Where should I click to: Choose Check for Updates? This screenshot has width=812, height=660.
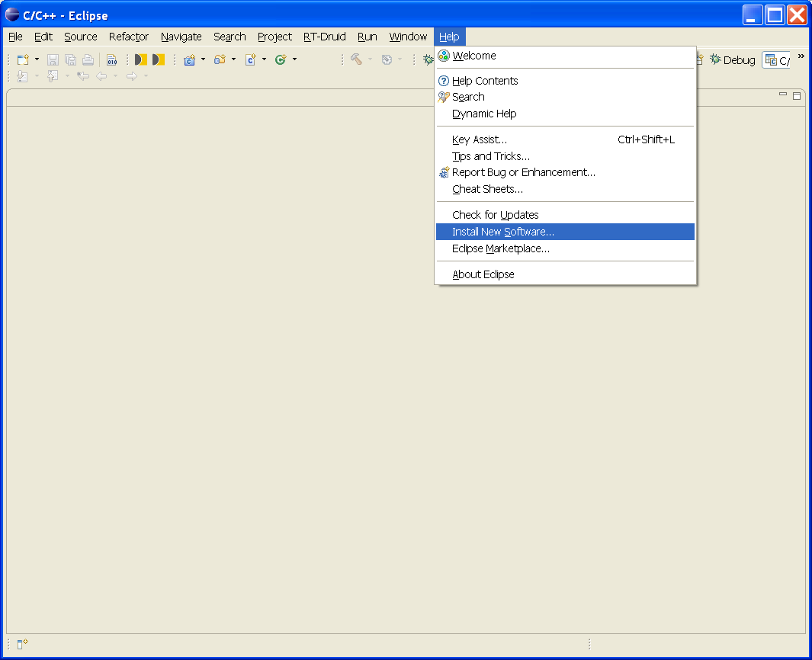pyautogui.click(x=565, y=215)
